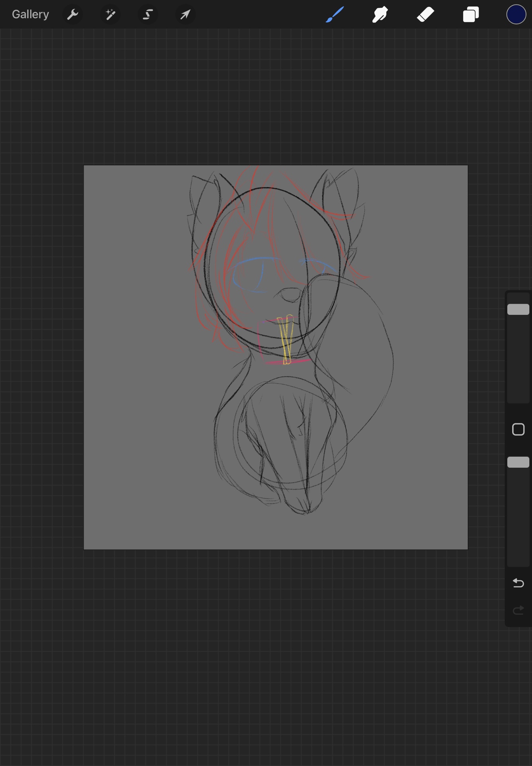Return to the Gallery
Image resolution: width=532 pixels, height=766 pixels.
click(30, 14)
